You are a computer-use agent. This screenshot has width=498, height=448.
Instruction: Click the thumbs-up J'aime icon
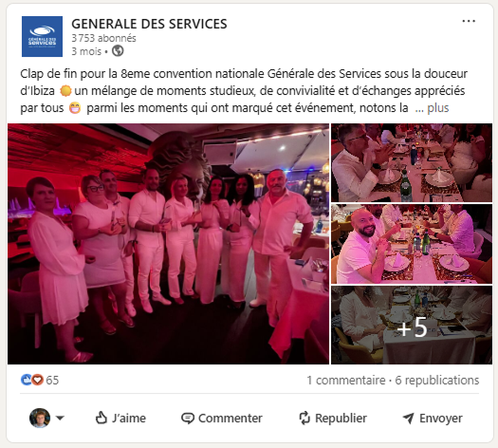[101, 418]
